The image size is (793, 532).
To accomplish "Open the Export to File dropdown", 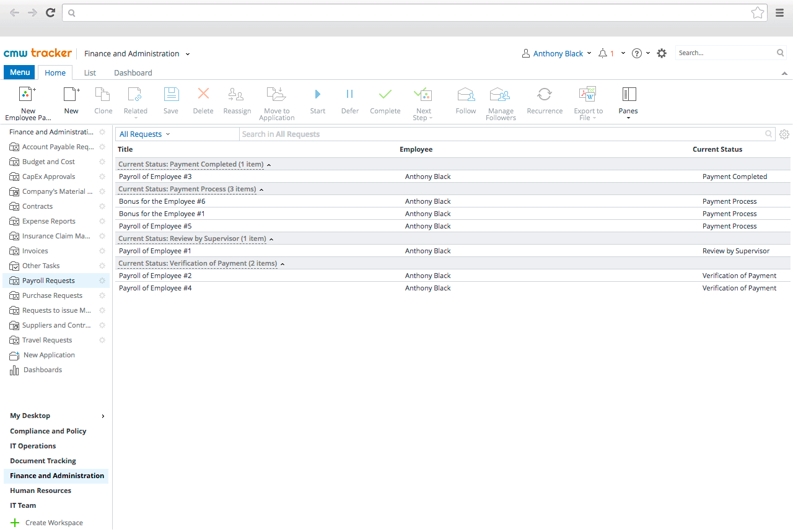I will coord(588,103).
